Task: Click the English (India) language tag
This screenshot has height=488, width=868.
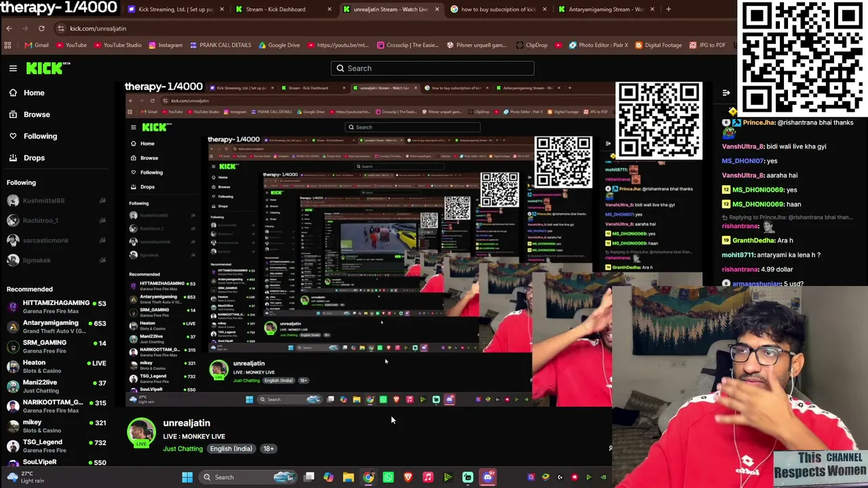Action: pyautogui.click(x=231, y=449)
